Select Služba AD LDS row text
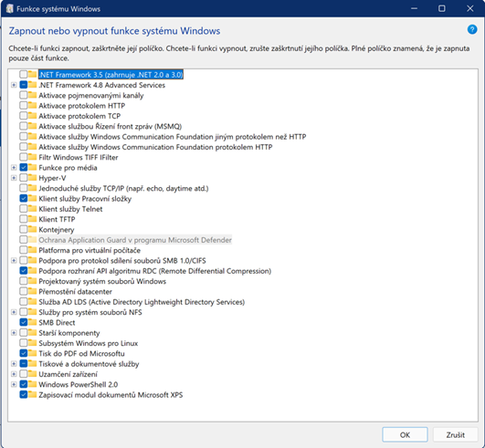Viewport: 485px width, 448px height. [142, 302]
